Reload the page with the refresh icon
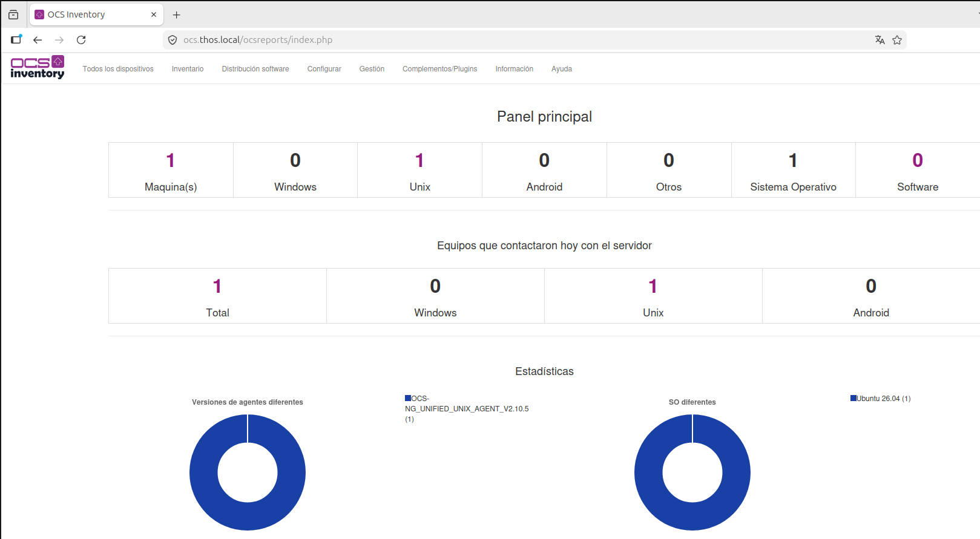Viewport: 980px width, 539px height. tap(81, 40)
